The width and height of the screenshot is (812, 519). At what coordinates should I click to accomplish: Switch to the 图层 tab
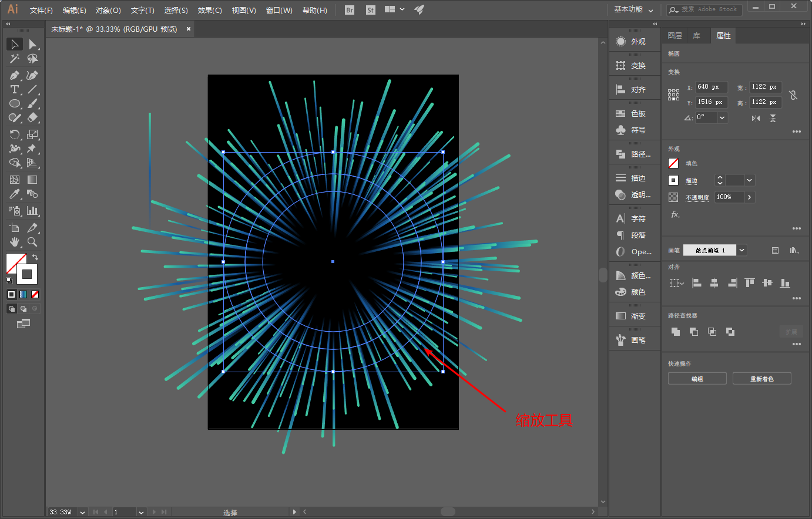coord(675,36)
